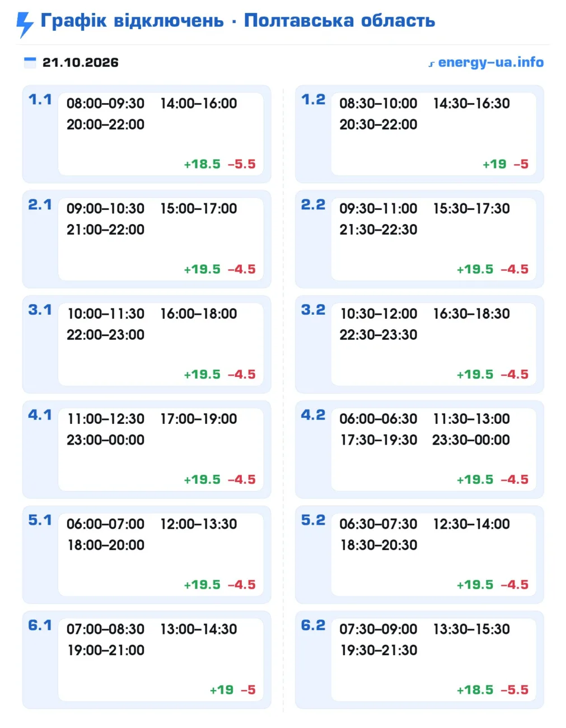Click the 06:00–06:30 slot in group 4.2
The image size is (566, 728).
click(x=378, y=419)
